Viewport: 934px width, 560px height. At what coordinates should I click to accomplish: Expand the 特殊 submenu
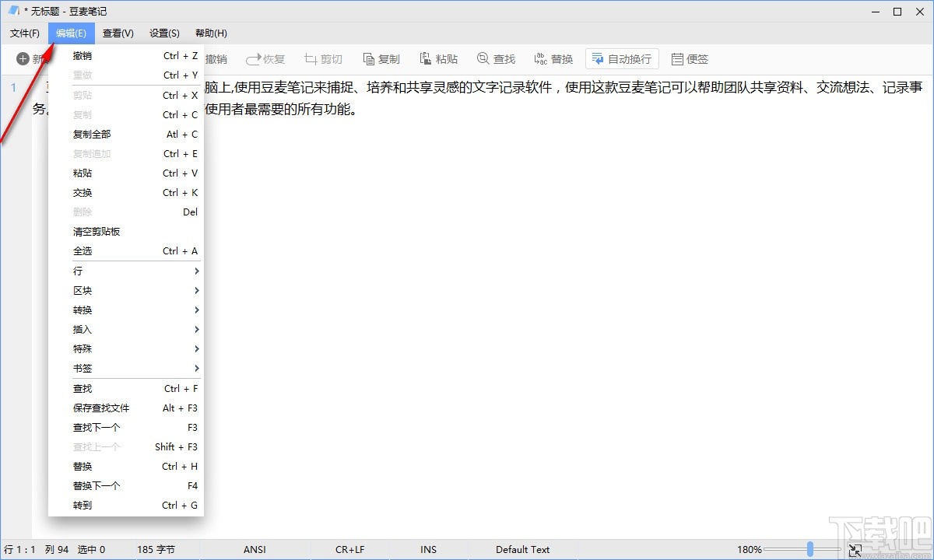126,348
